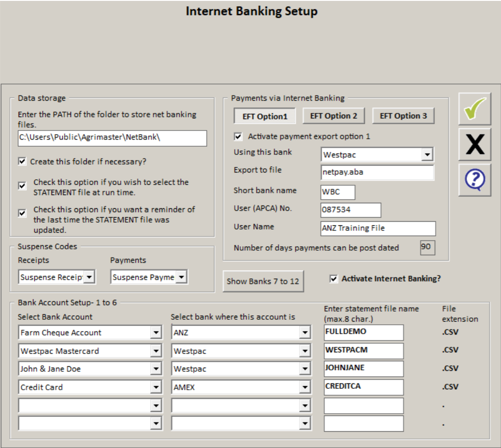Open the bank dropdown for Westpac Mastercard row

point(305,351)
